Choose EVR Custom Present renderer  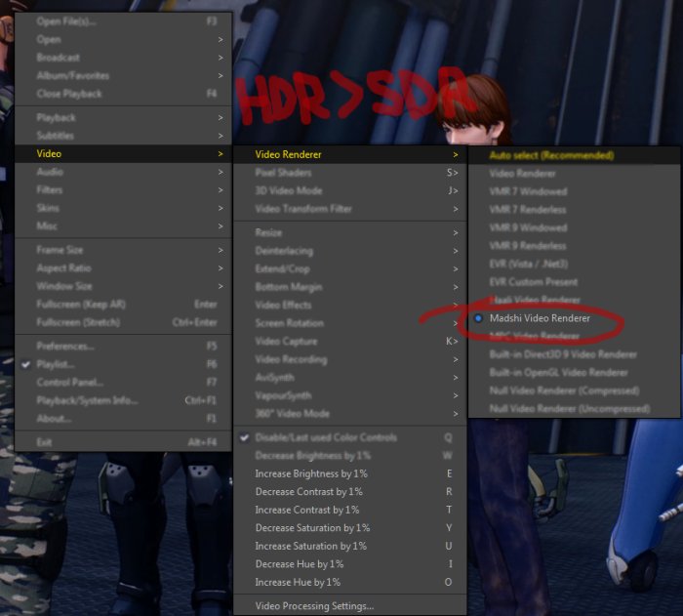click(x=575, y=281)
